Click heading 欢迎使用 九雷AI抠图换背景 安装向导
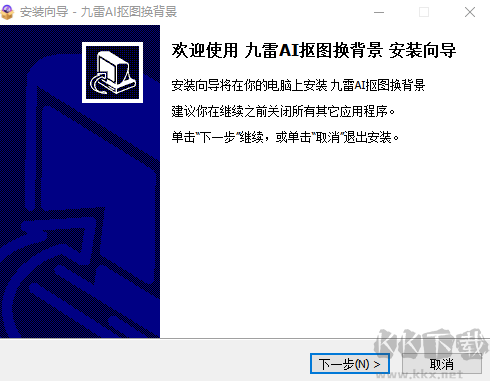 pyautogui.click(x=314, y=51)
